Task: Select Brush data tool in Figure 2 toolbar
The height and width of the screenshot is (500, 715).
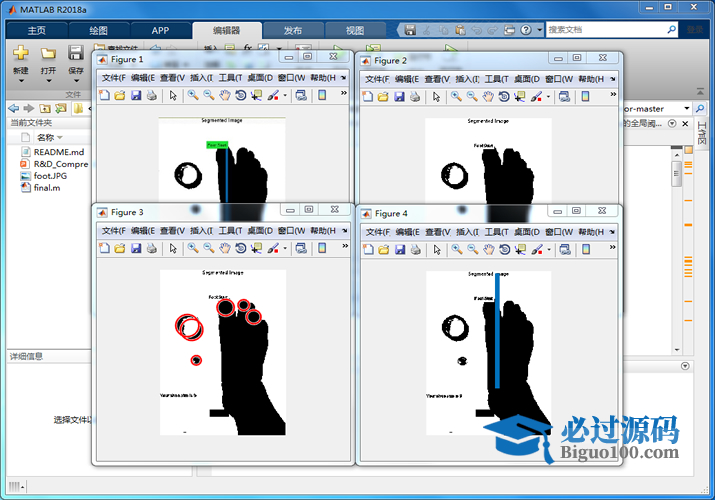Action: [x=536, y=97]
